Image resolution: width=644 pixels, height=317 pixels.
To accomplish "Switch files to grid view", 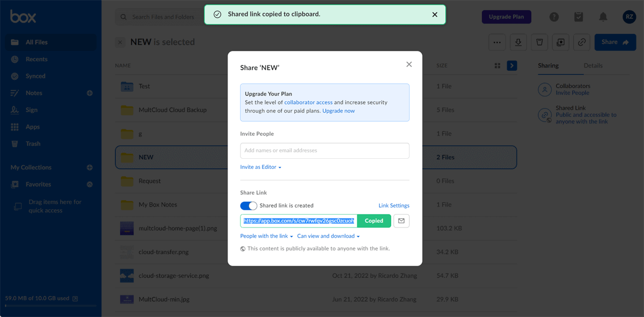I will [499, 65].
